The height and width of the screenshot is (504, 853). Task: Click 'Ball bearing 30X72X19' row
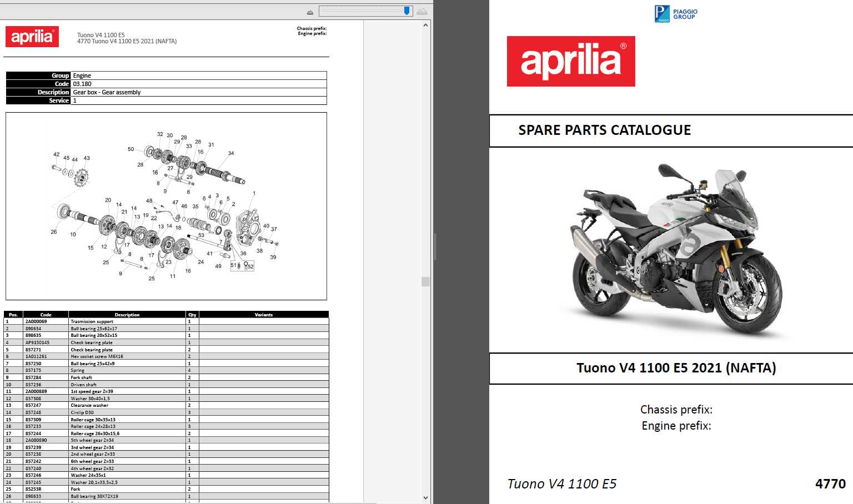[167, 496]
